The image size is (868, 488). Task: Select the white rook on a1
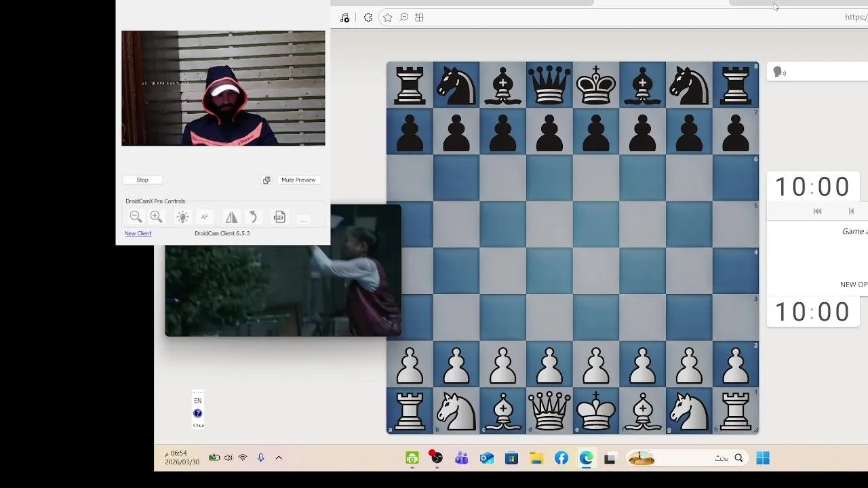410,411
